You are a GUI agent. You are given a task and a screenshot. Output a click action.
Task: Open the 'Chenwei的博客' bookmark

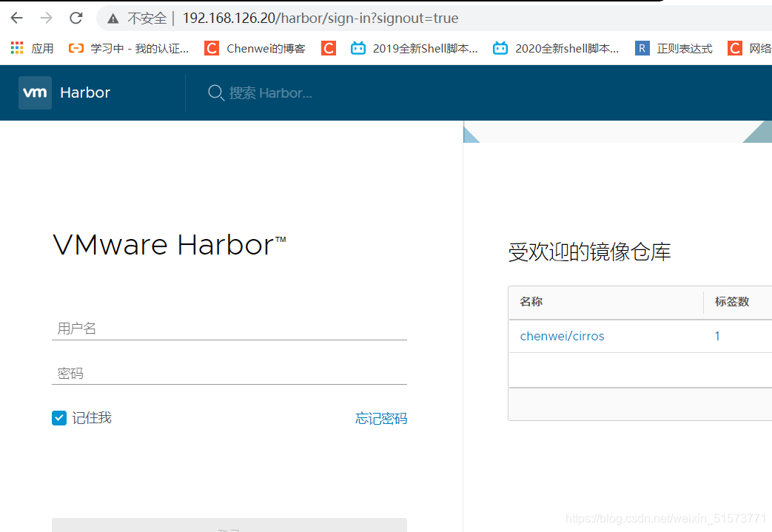coord(255,48)
